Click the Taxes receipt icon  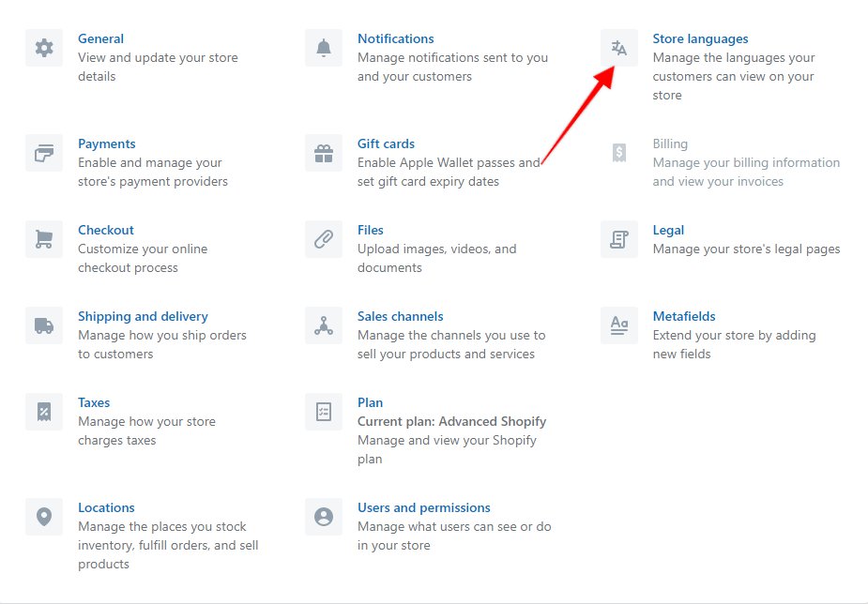click(44, 412)
